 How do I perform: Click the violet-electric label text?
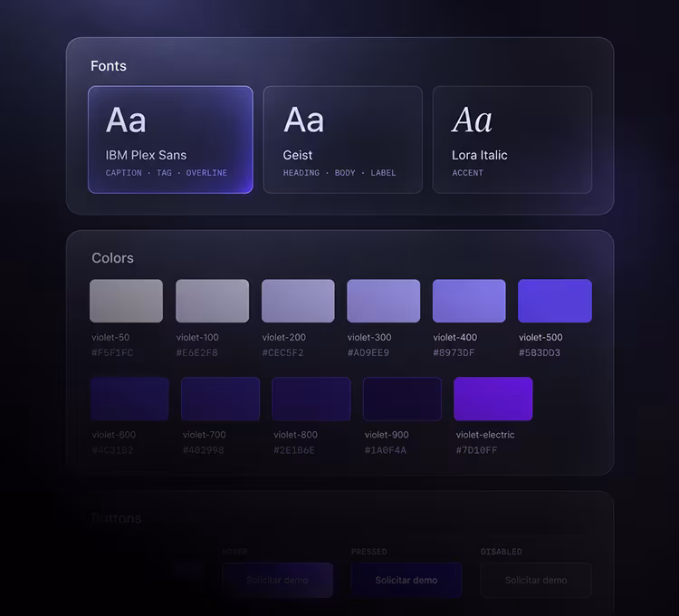(x=485, y=435)
